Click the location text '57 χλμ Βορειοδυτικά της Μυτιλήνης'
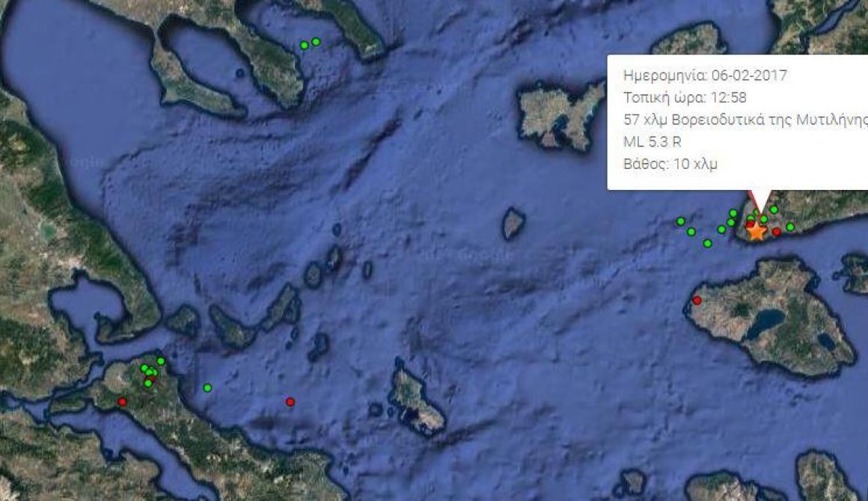The height and width of the screenshot is (501, 868). (x=745, y=120)
